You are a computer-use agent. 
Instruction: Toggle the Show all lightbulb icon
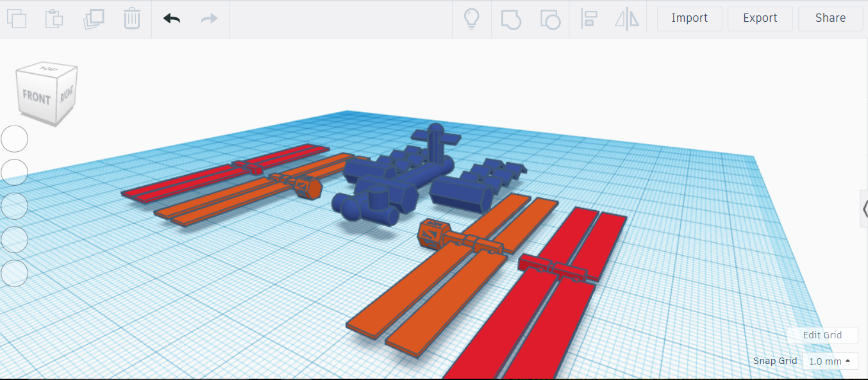pos(472,19)
